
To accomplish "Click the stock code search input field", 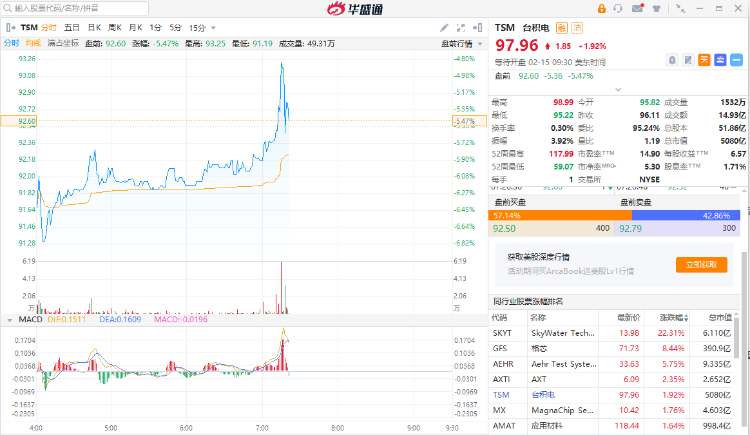I will [x=76, y=8].
